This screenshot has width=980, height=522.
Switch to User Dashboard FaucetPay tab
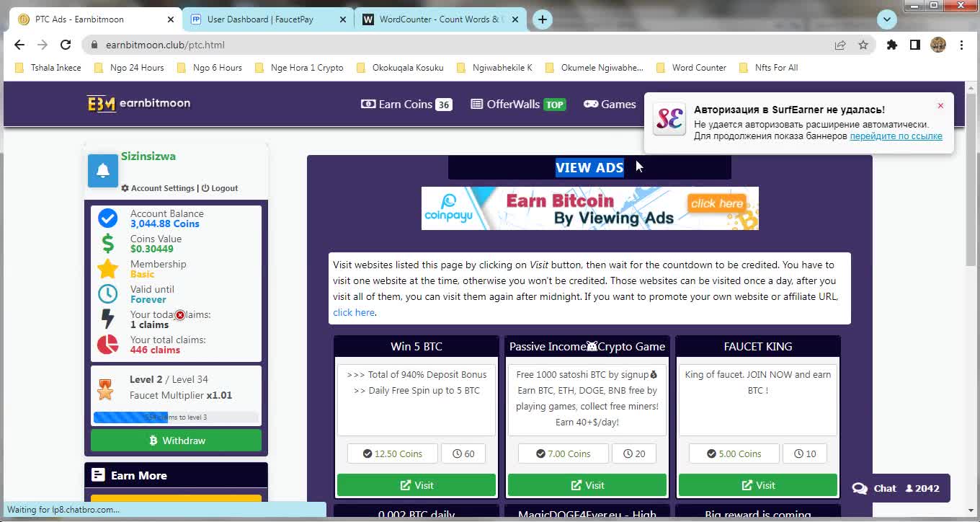pyautogui.click(x=260, y=19)
